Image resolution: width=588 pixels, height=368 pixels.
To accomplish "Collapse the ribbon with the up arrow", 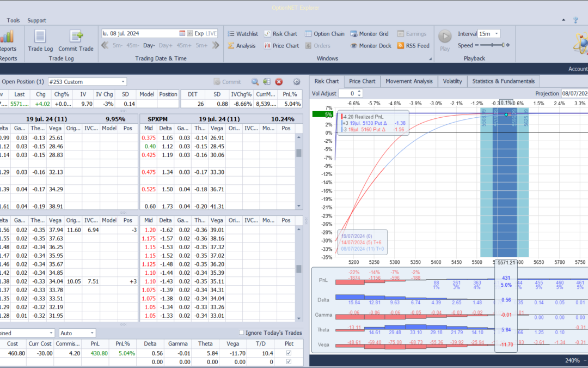I will (x=563, y=20).
